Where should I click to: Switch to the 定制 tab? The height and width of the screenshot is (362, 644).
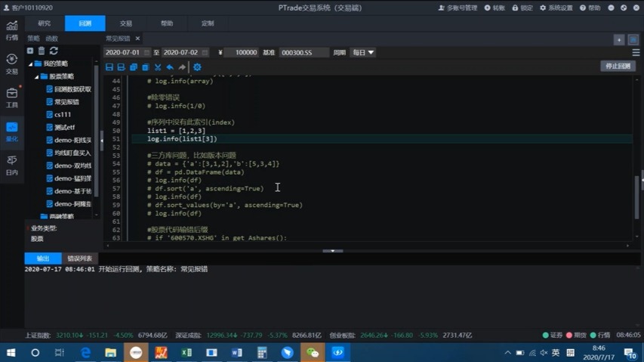pos(208,23)
